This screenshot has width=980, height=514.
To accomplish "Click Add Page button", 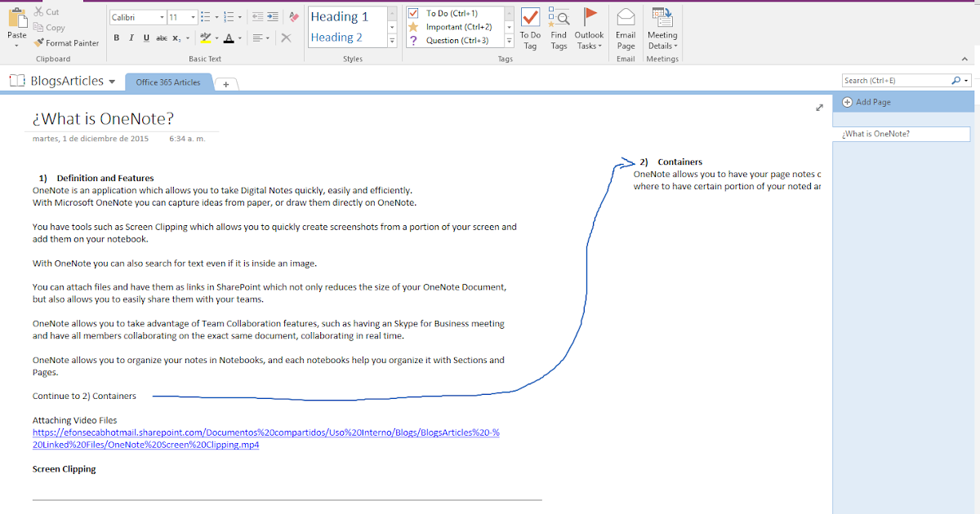I will tap(866, 102).
